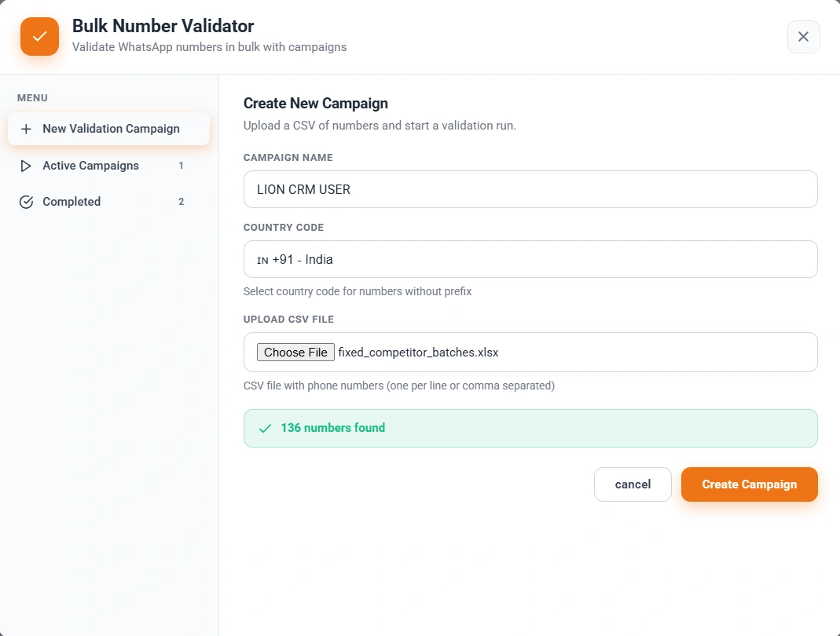Viewport: 840px width, 636px height.
Task: Click the circled check icon beside Completed
Action: coord(26,202)
